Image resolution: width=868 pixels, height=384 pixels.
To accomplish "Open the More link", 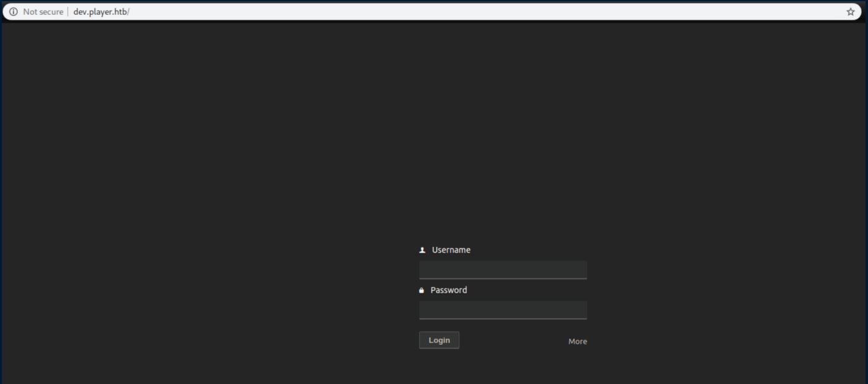I will [x=577, y=341].
